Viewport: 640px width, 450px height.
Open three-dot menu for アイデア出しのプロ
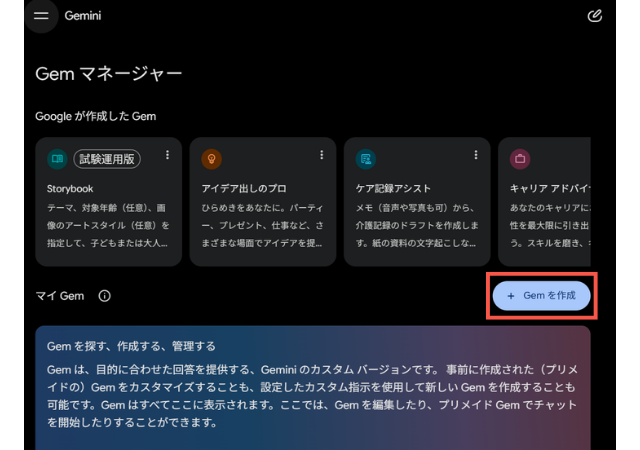322,155
